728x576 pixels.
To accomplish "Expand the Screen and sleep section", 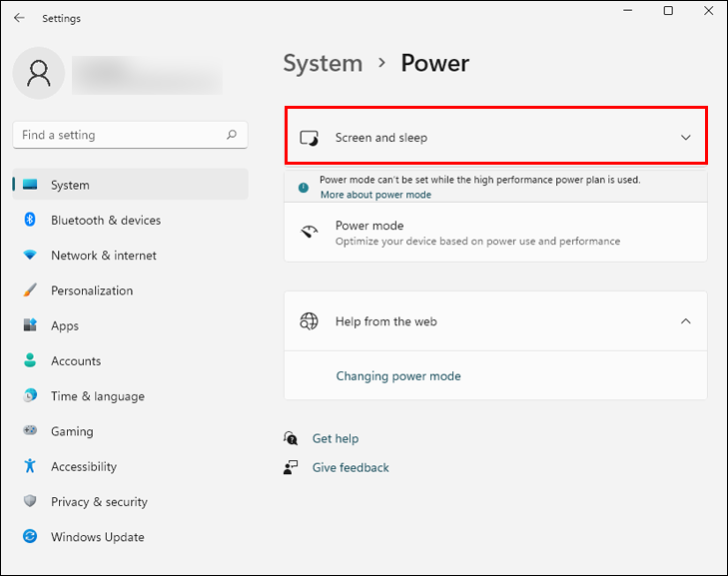I will (x=685, y=138).
